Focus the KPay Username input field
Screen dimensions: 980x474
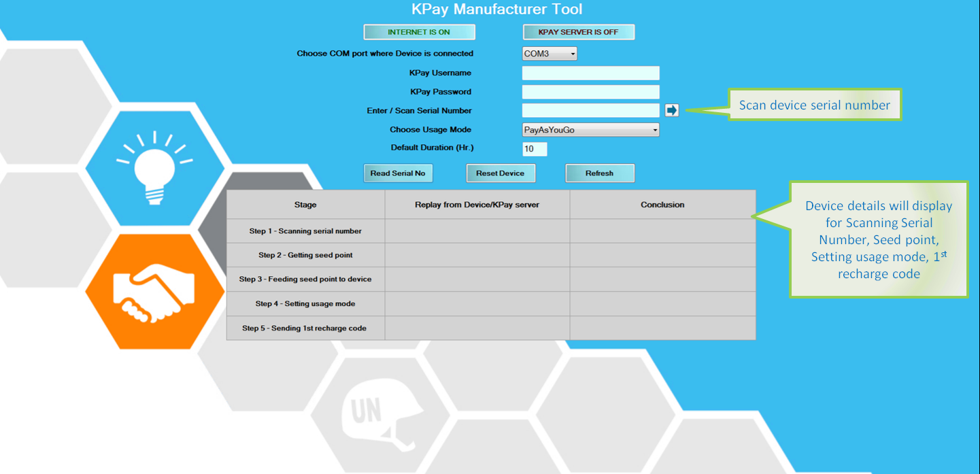(x=590, y=73)
